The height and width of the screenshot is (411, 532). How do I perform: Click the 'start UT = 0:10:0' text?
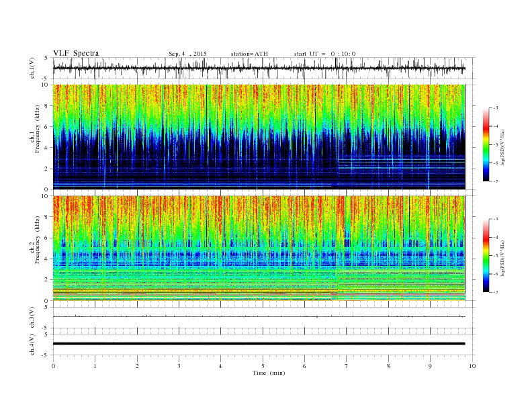point(324,54)
